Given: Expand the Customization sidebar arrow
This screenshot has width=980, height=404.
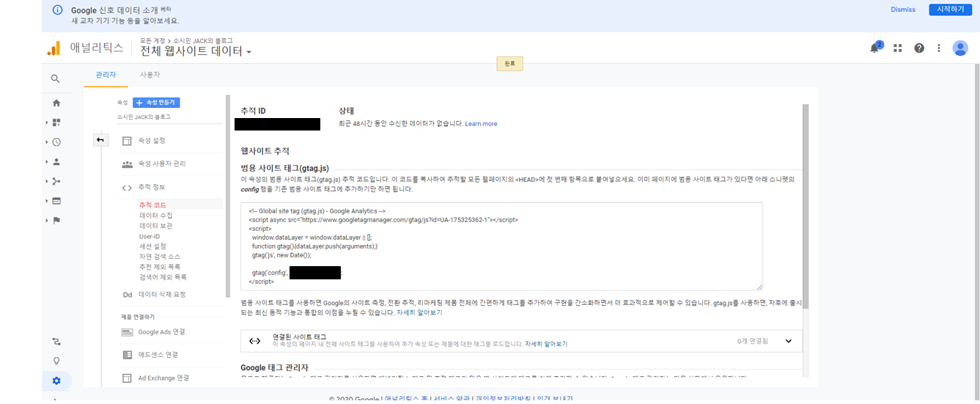Looking at the screenshot, I should (x=47, y=122).
